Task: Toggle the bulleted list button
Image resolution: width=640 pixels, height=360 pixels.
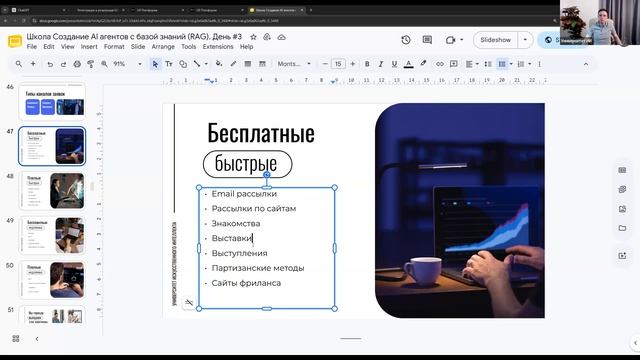Action: [x=502, y=64]
